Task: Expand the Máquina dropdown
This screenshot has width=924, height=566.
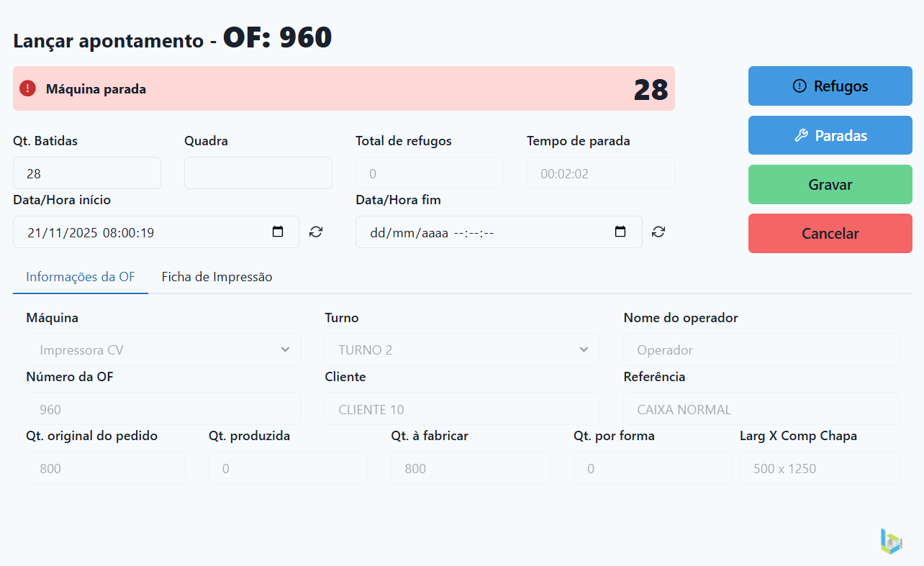Action: [163, 350]
